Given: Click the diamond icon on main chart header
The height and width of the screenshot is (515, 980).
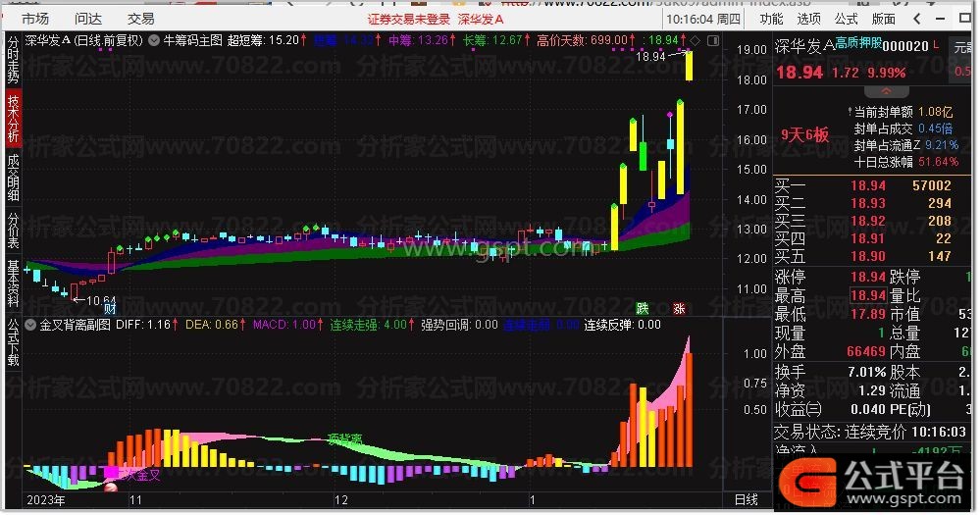Looking at the screenshot, I should coord(695,41).
